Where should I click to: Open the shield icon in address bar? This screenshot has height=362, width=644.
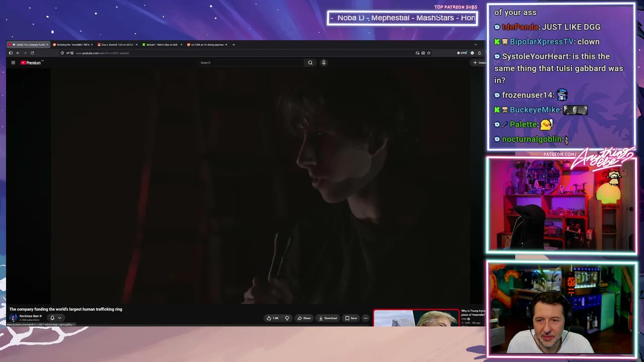pos(62,53)
